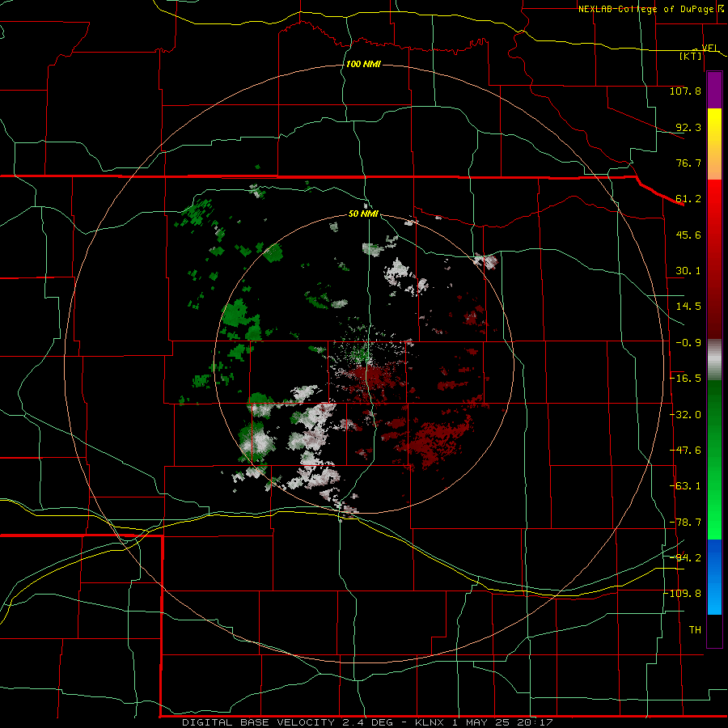Click the 50 NMI range ring label

(363, 214)
